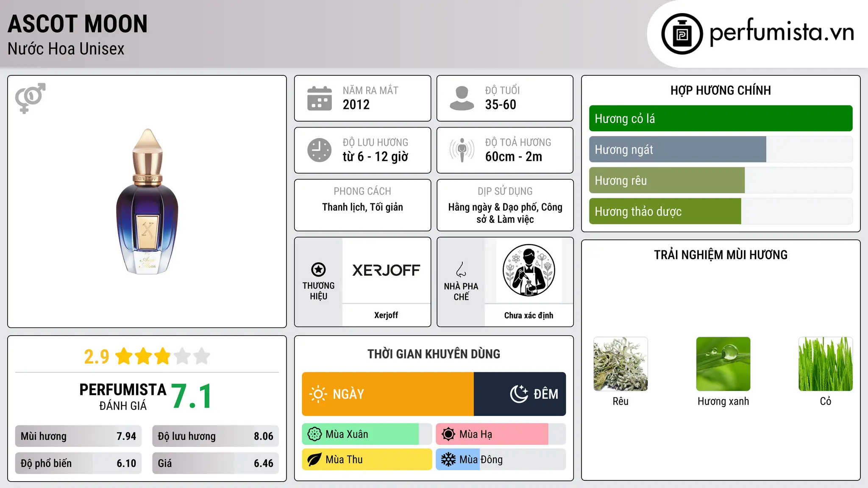The height and width of the screenshot is (488, 868).
Task: Click the ASCOT MOON title
Action: (78, 24)
